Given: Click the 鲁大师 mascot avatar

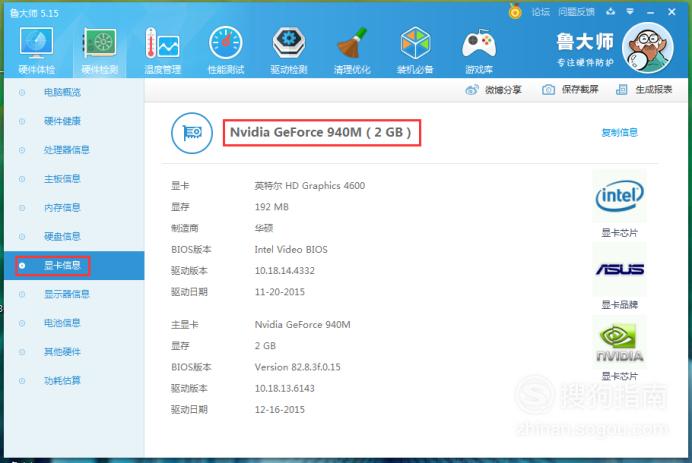Looking at the screenshot, I should tap(647, 47).
